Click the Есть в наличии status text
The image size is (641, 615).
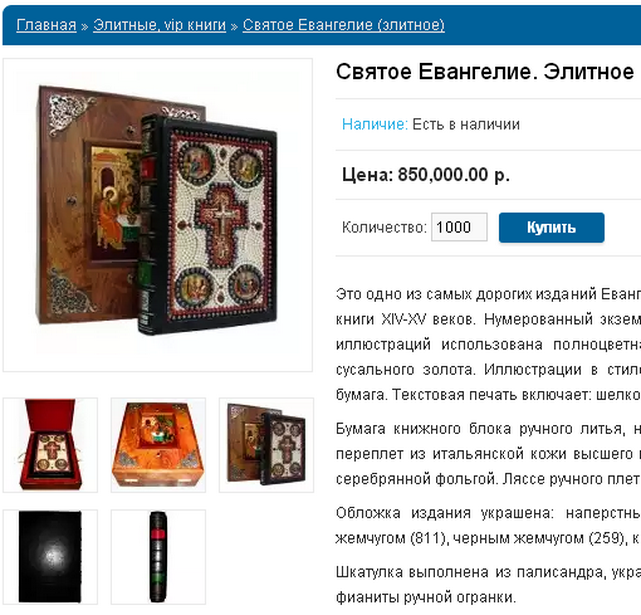pyautogui.click(x=466, y=124)
